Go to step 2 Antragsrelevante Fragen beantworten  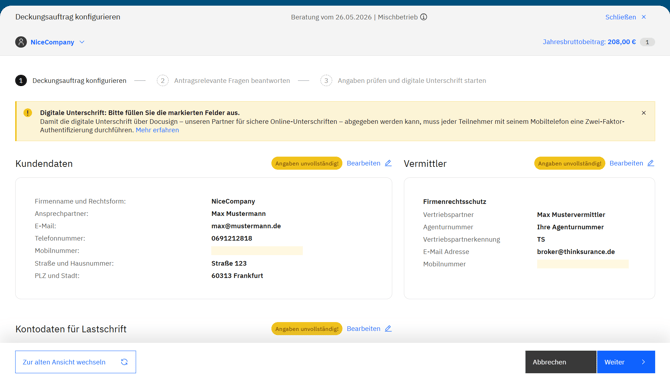tap(223, 80)
